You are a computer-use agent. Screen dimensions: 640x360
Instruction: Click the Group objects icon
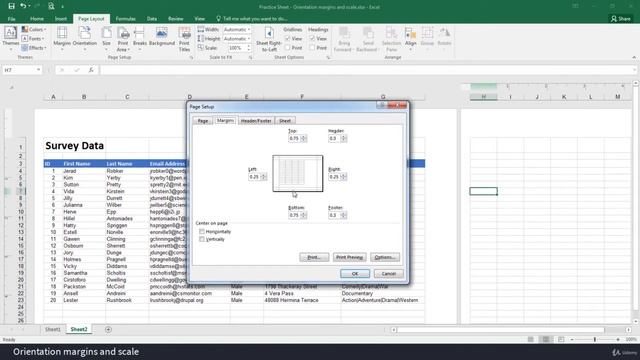coord(427,33)
